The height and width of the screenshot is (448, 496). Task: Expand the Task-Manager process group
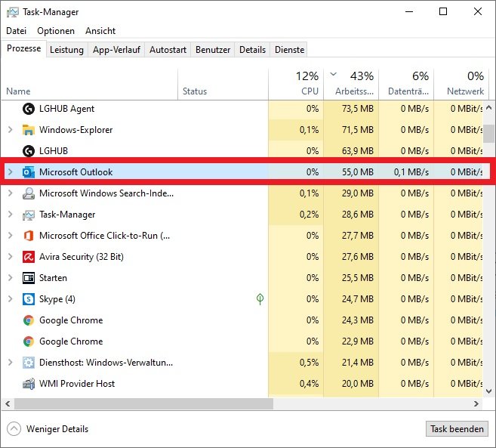(x=10, y=215)
